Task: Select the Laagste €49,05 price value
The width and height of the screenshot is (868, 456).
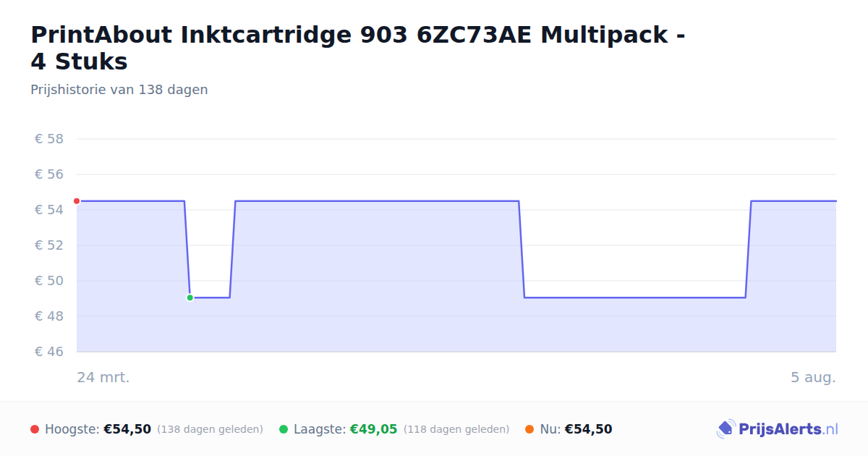Action: 373,429
